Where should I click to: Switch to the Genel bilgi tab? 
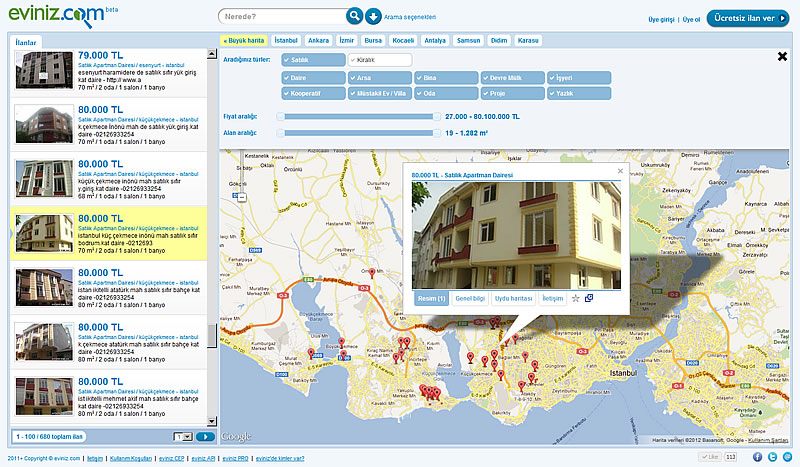[470, 298]
